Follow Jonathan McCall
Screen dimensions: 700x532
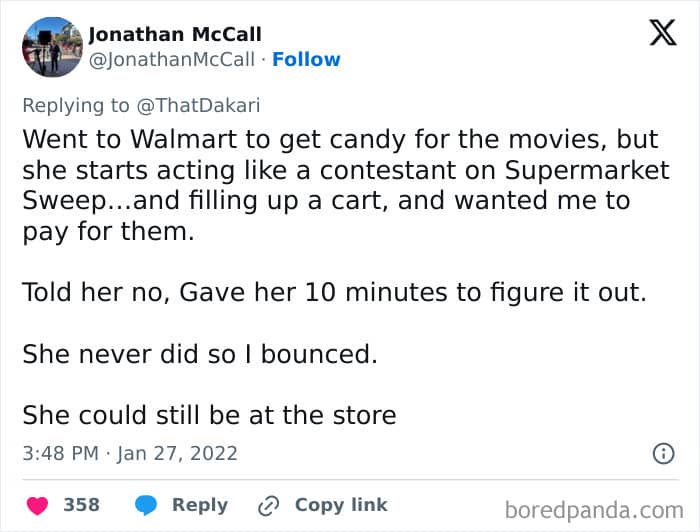(306, 59)
